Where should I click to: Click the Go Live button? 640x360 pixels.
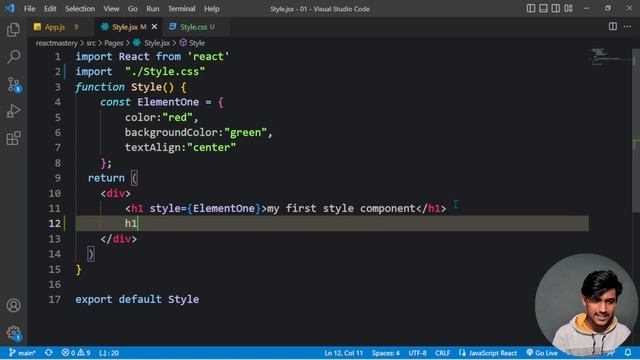point(542,353)
